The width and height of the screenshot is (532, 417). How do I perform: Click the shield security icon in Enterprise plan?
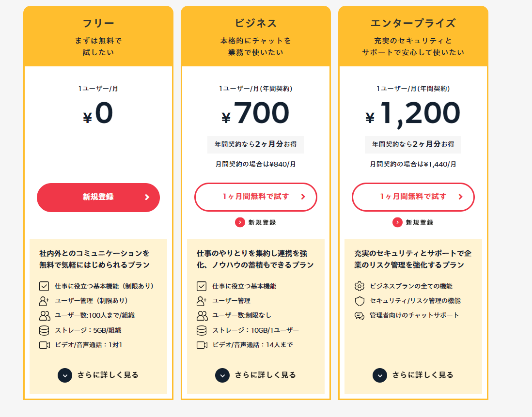coord(360,301)
